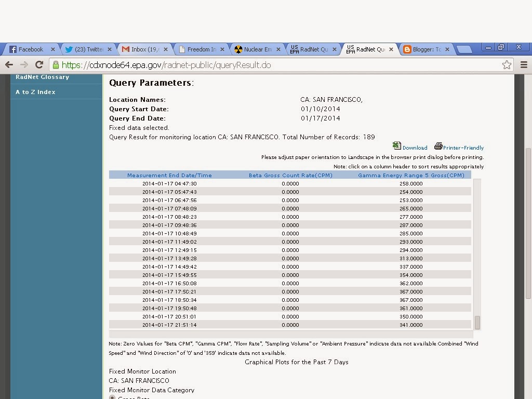Close the Inbox tab
Viewport: 532px width, 399px height.
166,49
